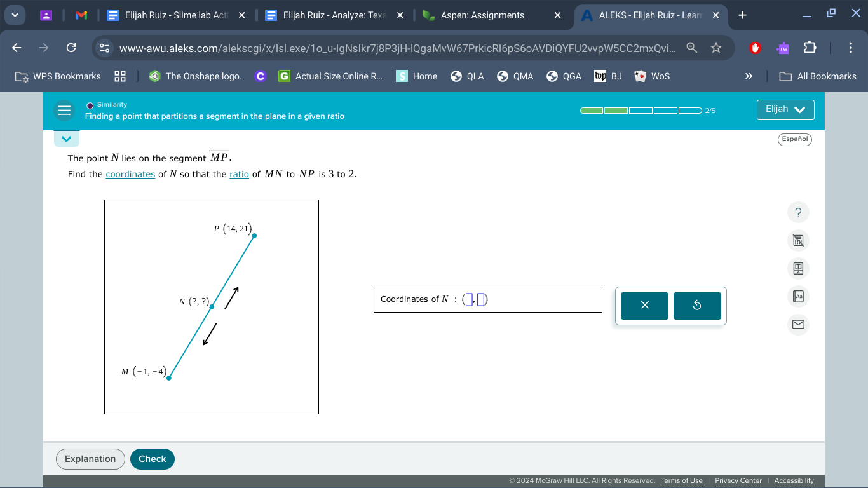Open Actual Size Online Ruler bookmark
This screenshot has width=868, height=488.
[331, 76]
